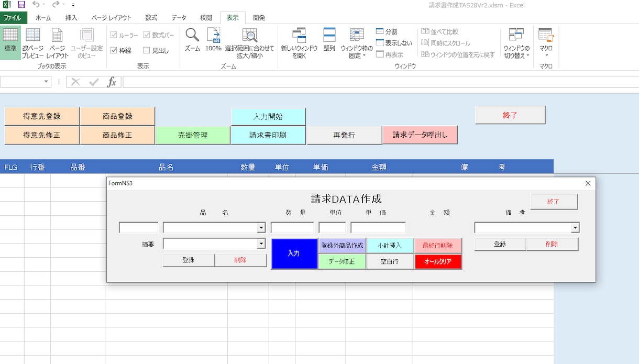Click the 入力開始 button
This screenshot has height=364, width=639.
(268, 117)
